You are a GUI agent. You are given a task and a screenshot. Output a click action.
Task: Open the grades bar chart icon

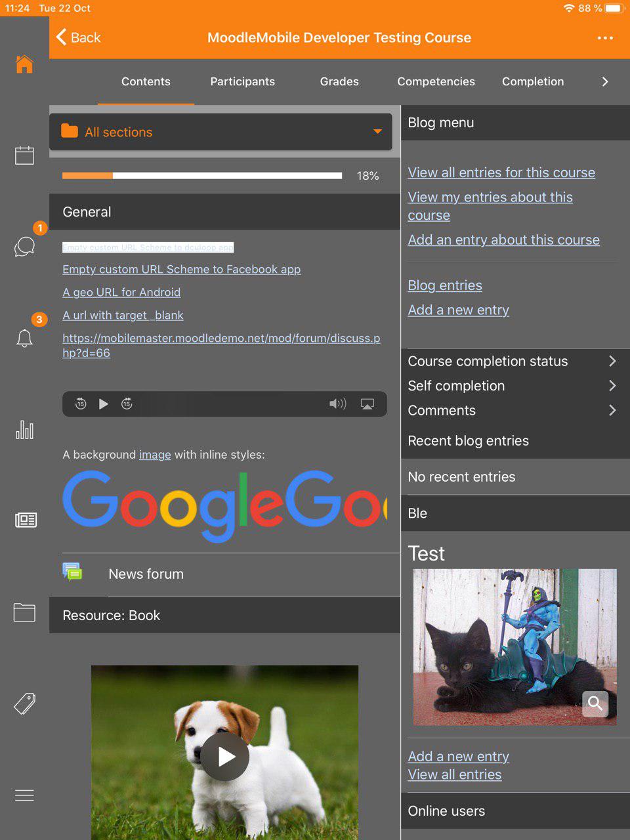click(x=24, y=430)
